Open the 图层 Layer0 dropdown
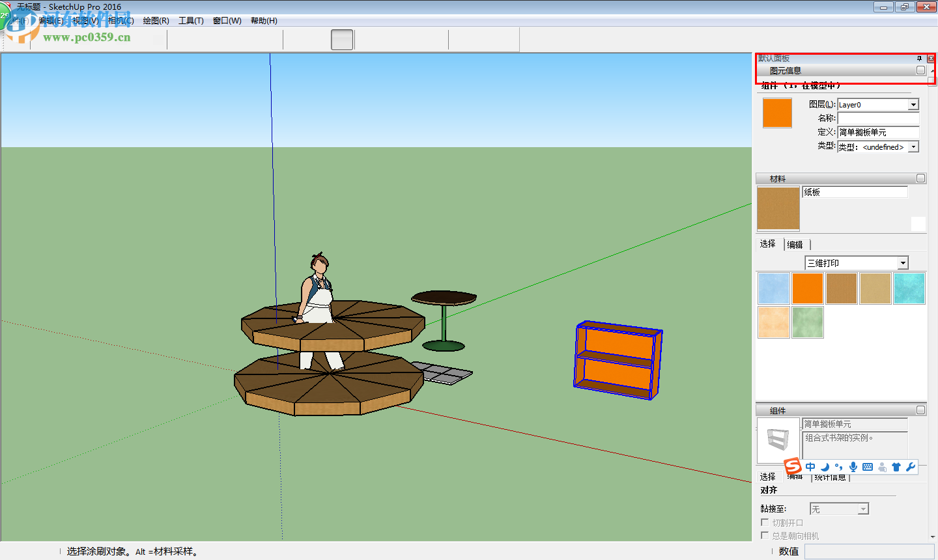 pos(915,104)
